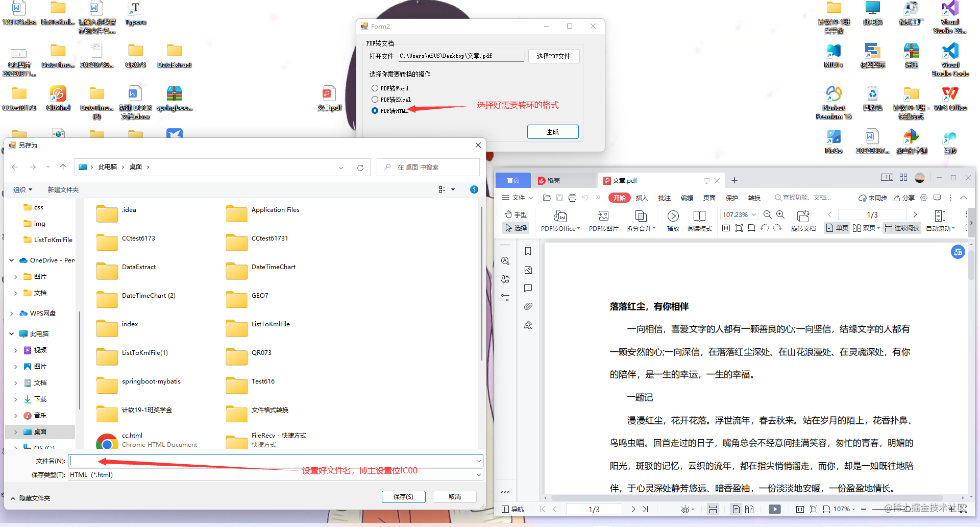This screenshot has height=527, width=980.
Task: Collapse the OneDrive tree node
Action: [12, 260]
